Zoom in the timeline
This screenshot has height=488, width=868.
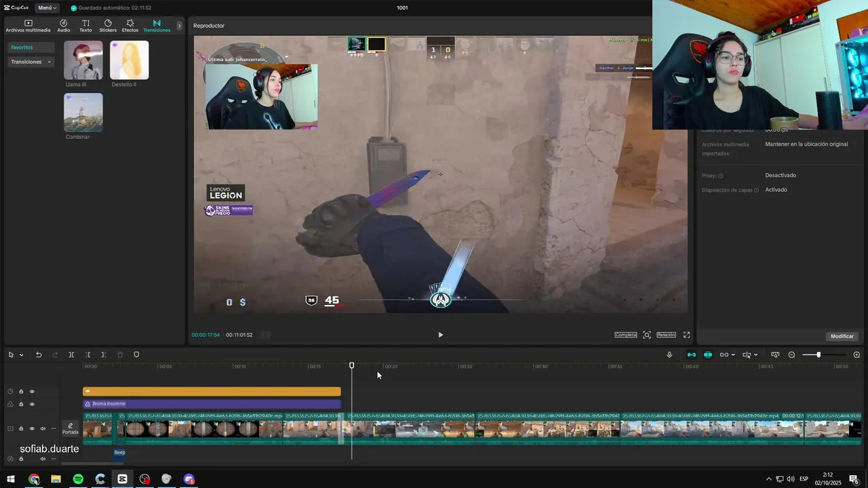coord(856,354)
